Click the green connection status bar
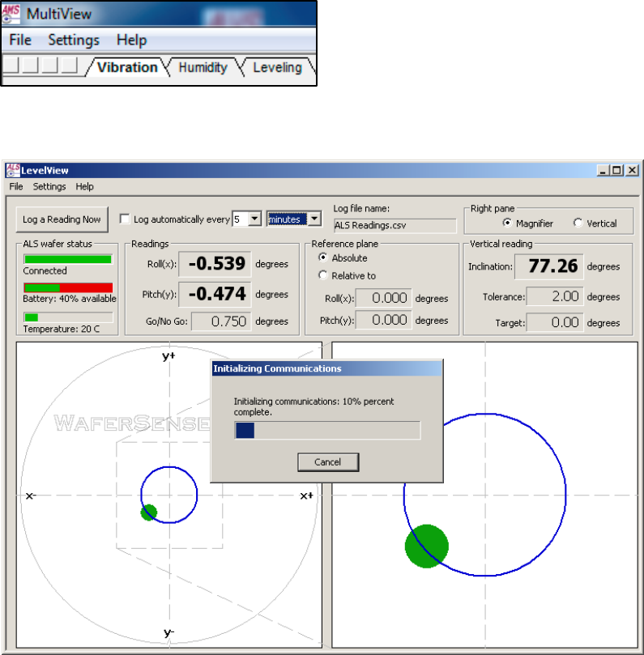 68,259
